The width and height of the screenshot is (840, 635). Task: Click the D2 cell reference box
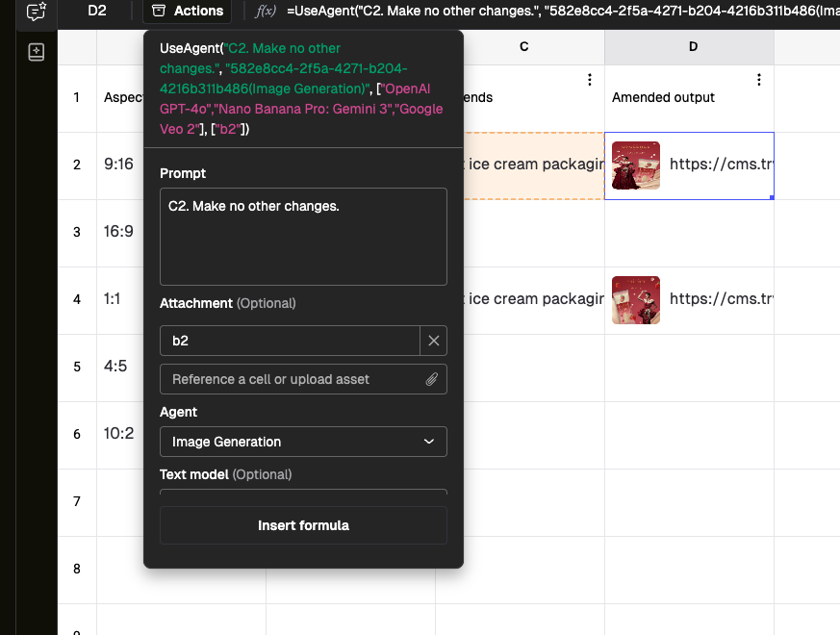[97, 12]
